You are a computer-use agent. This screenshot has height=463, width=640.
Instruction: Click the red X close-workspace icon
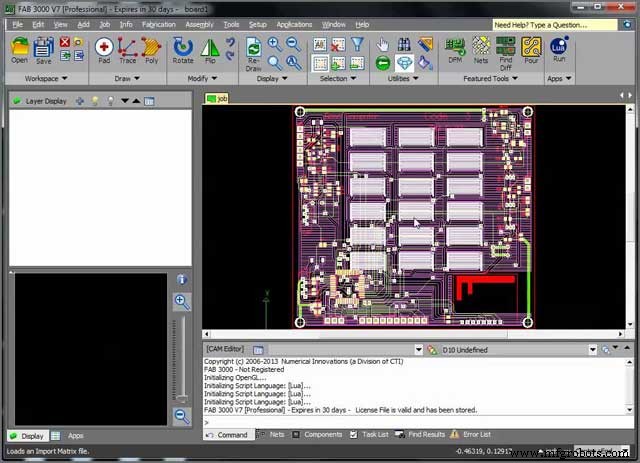coord(64,42)
